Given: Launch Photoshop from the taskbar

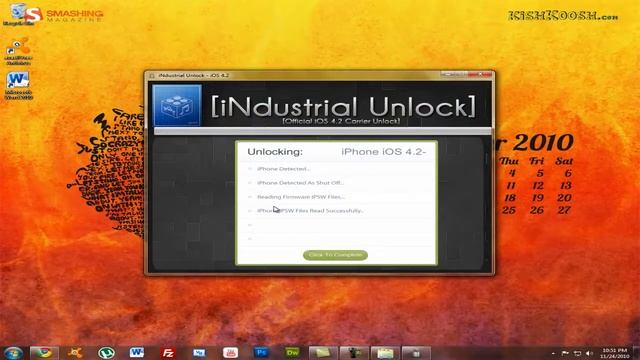Looking at the screenshot, I should click(x=261, y=353).
